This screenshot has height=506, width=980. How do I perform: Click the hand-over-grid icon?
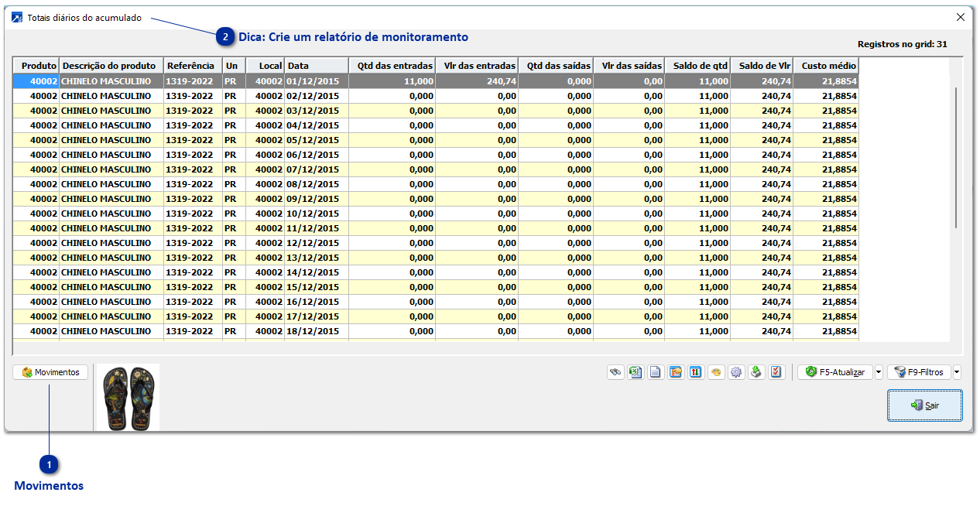(x=676, y=372)
